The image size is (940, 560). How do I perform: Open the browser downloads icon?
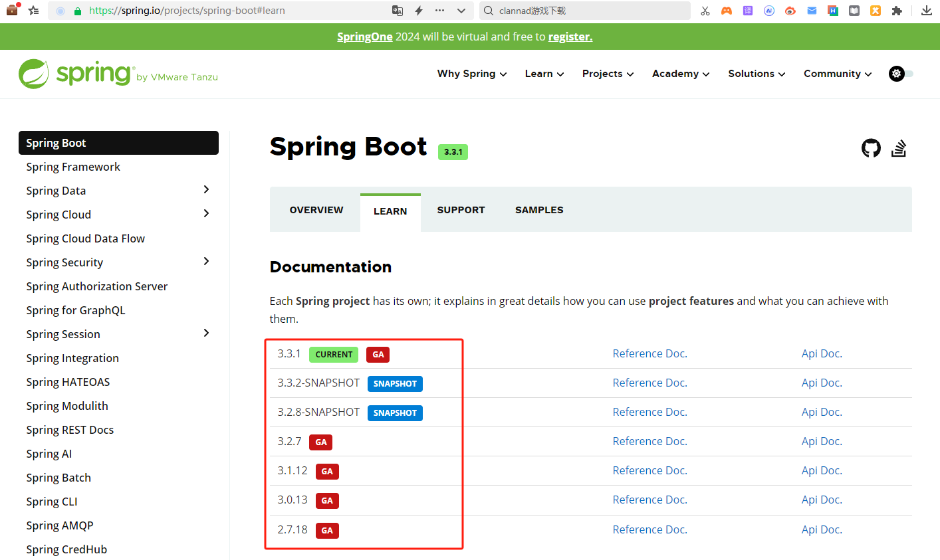(x=927, y=11)
